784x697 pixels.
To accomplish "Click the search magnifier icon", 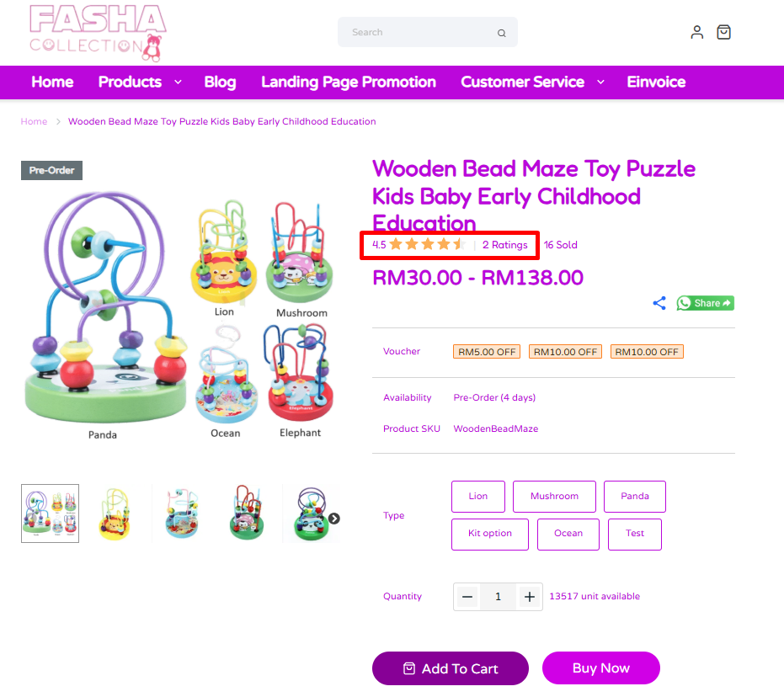I will click(x=502, y=33).
